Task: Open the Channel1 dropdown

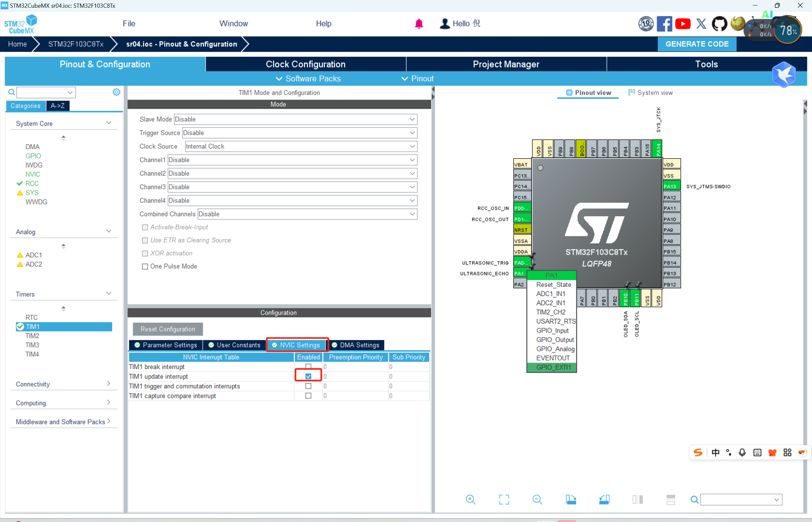Action: tap(292, 160)
